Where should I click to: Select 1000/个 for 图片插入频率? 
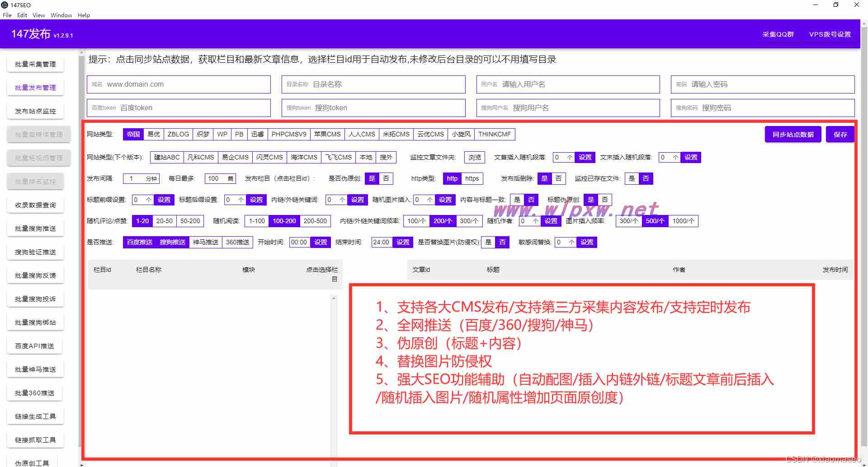(683, 221)
